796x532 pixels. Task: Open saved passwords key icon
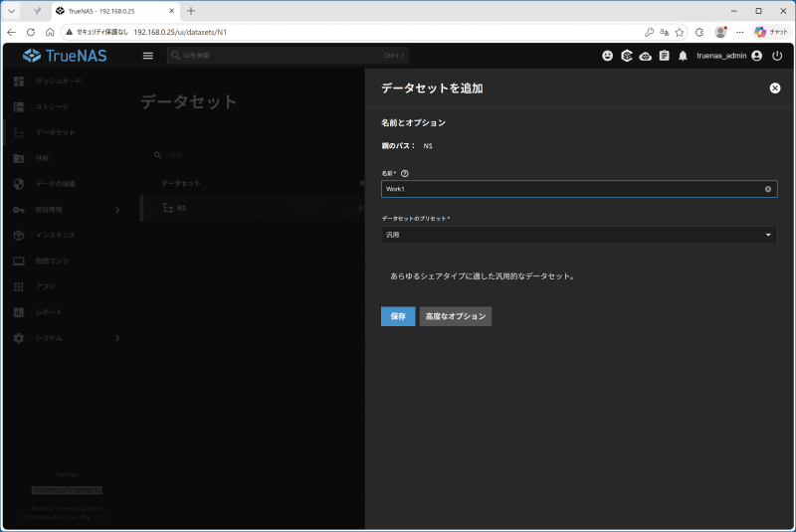649,32
